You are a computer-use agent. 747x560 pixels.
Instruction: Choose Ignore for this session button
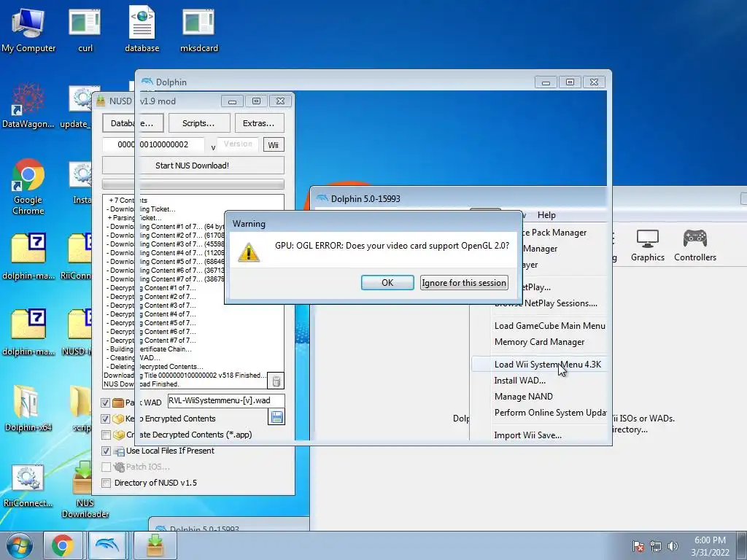click(463, 282)
